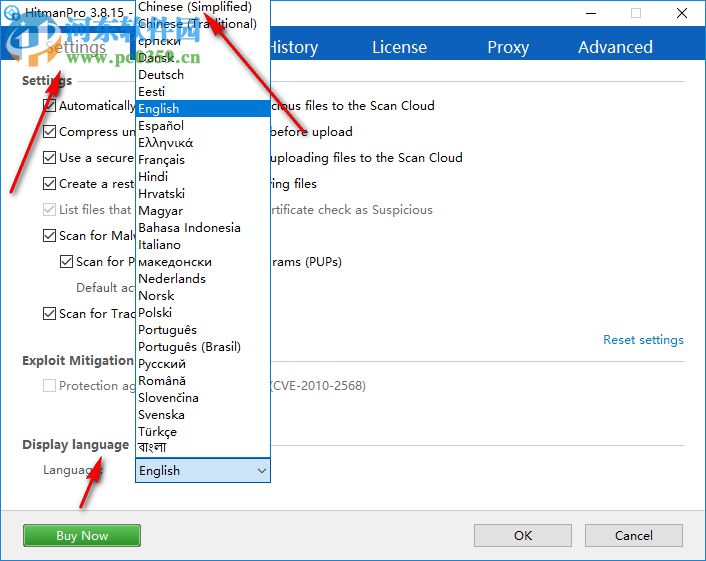706x561 pixels.
Task: Choose Română from the dropdown
Action: 203,380
